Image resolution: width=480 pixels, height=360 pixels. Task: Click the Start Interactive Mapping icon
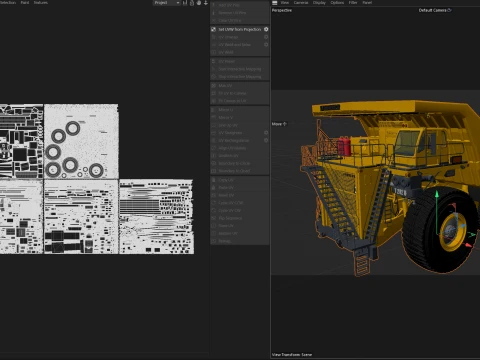[x=214, y=69]
